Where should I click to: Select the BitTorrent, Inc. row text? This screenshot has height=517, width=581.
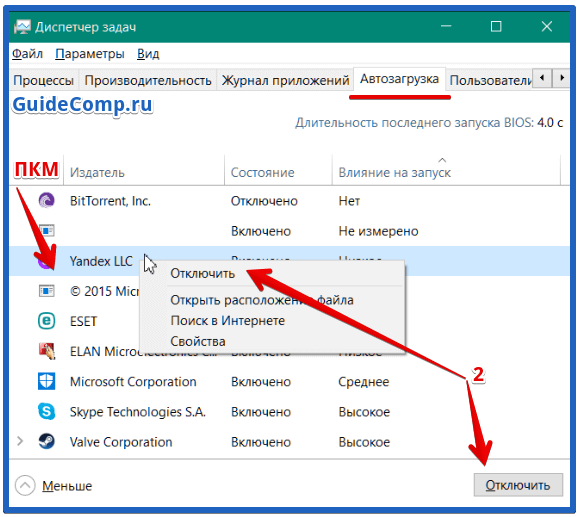pyautogui.click(x=110, y=201)
